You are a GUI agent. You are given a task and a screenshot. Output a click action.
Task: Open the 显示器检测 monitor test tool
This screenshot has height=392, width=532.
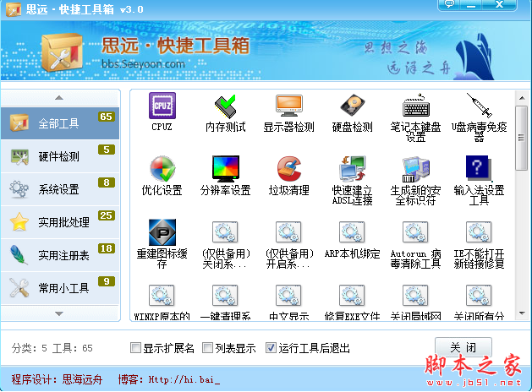[x=288, y=106]
